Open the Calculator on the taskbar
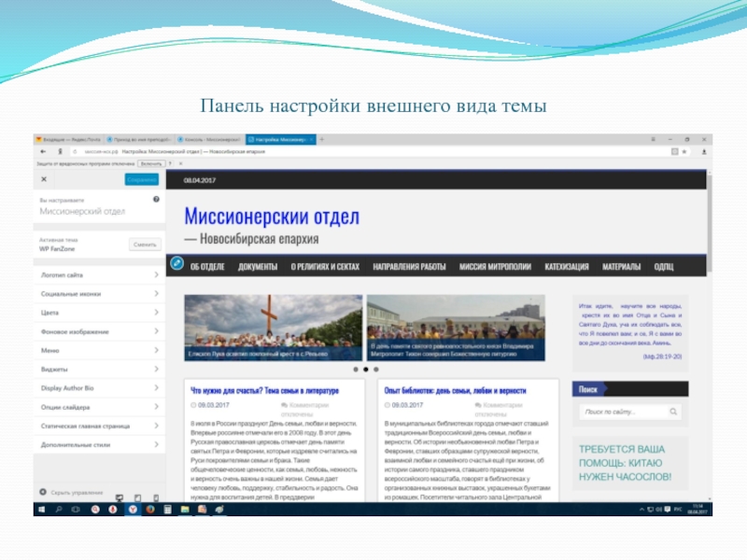 pos(168,510)
